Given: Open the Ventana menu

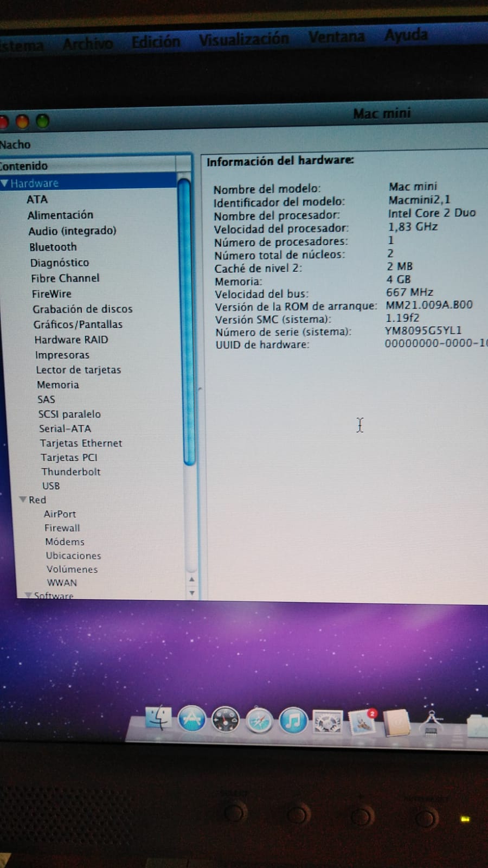Looking at the screenshot, I should coord(337,37).
